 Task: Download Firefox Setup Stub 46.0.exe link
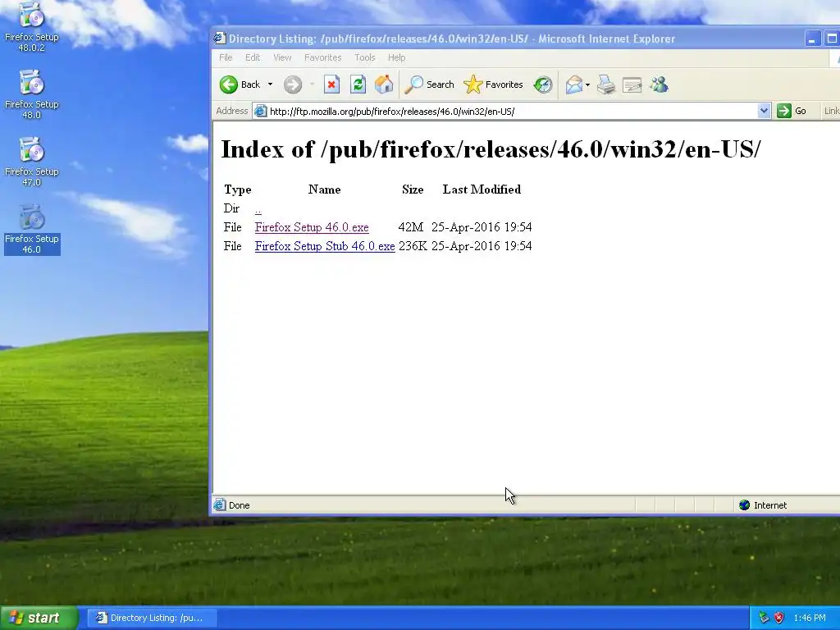click(325, 246)
